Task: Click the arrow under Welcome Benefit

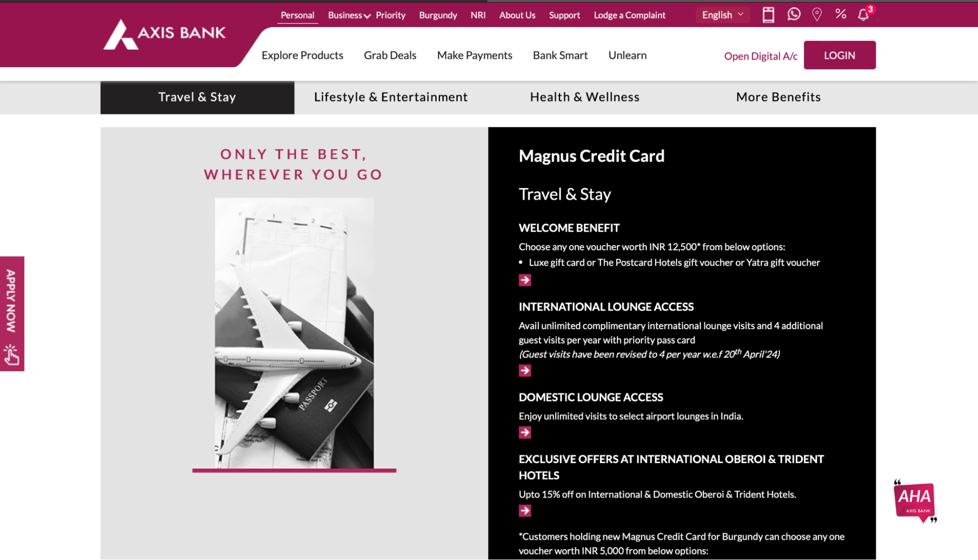Action: click(525, 280)
